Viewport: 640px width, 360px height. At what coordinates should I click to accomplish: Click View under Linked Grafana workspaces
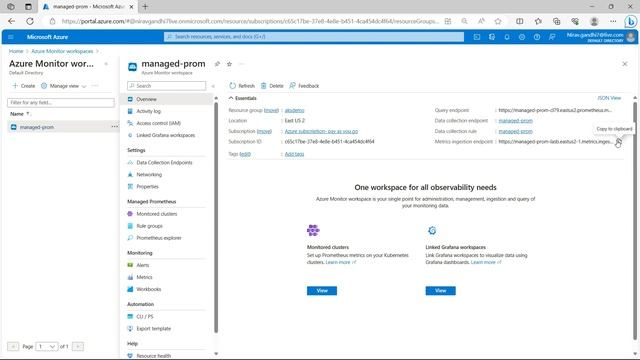440,291
